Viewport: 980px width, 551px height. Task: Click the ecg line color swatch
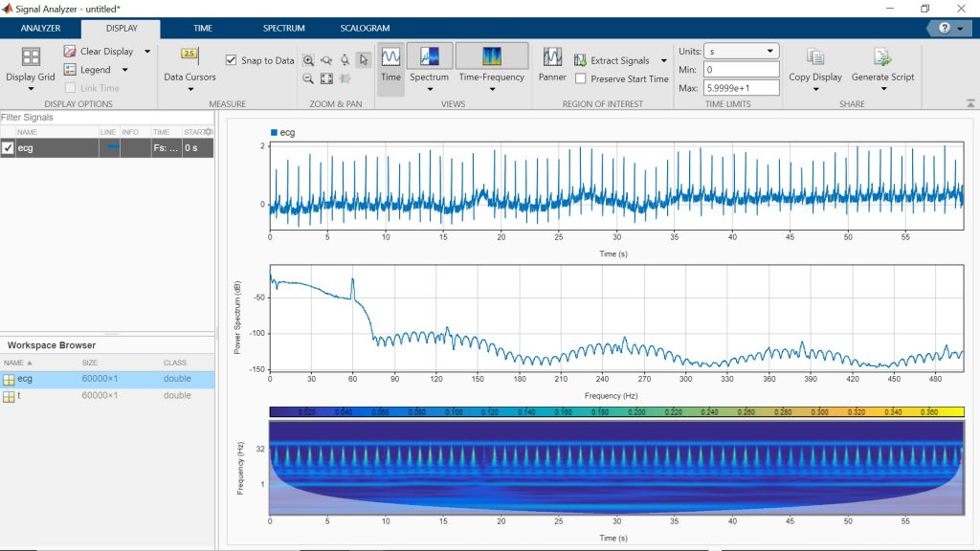tap(112, 148)
